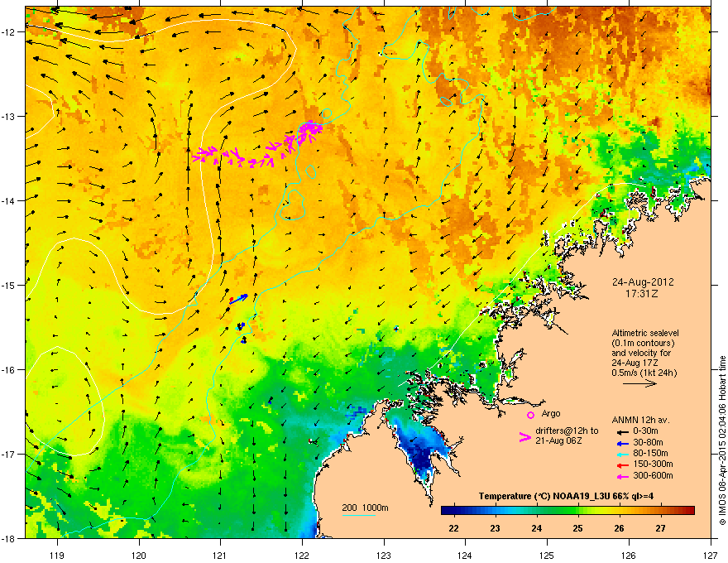Click the latitude axis label -15

(9, 285)
